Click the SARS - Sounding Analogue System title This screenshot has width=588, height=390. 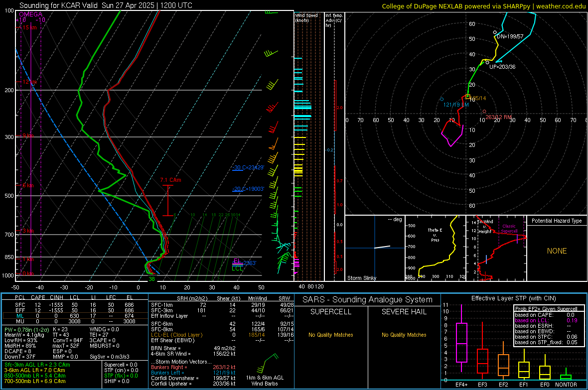click(368, 299)
